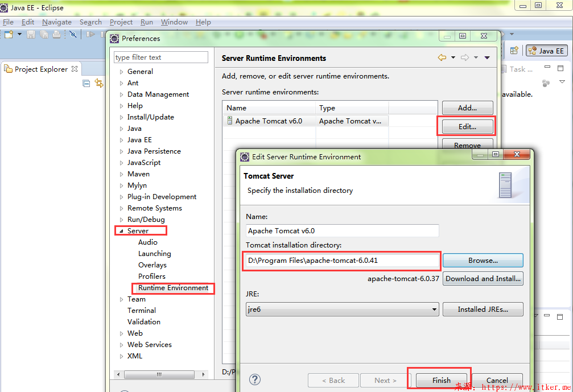This screenshot has width=573, height=392.
Task: Open the Search menu
Action: (90, 22)
